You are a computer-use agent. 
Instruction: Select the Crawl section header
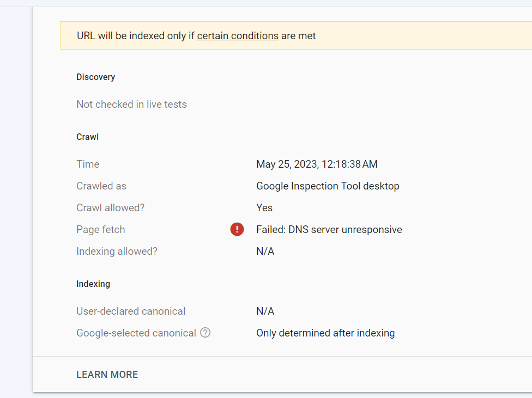tap(87, 137)
